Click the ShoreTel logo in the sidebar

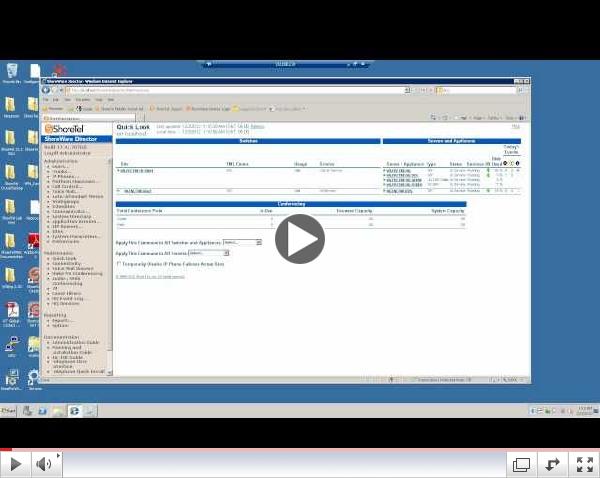(x=64, y=129)
